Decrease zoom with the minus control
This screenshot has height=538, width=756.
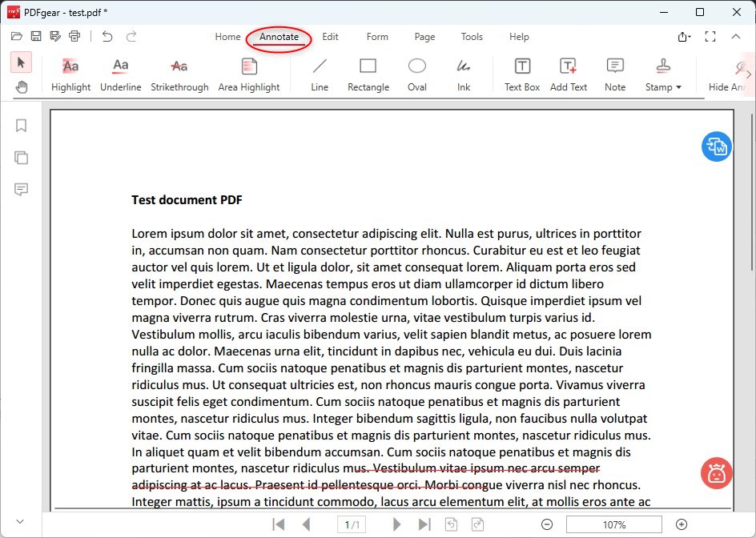click(x=547, y=524)
